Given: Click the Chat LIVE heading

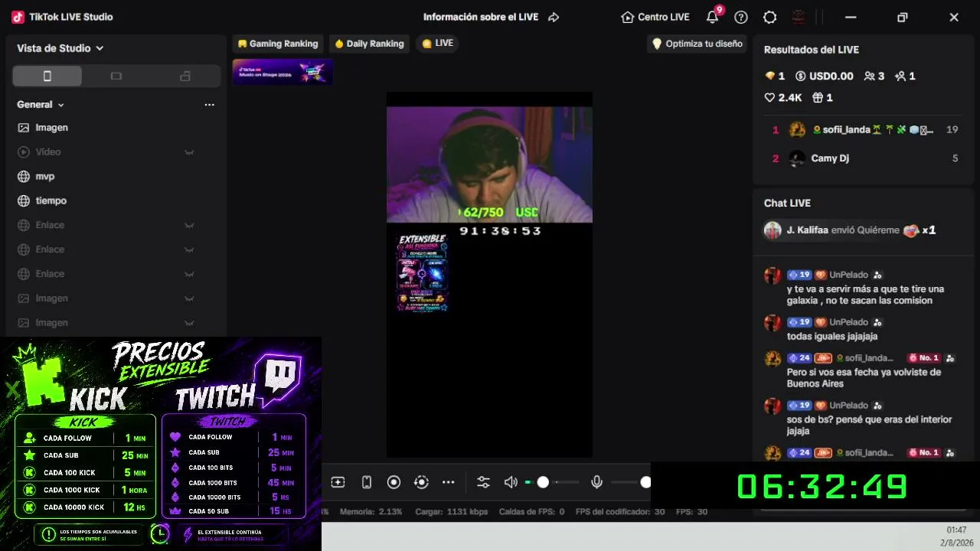Looking at the screenshot, I should (787, 203).
